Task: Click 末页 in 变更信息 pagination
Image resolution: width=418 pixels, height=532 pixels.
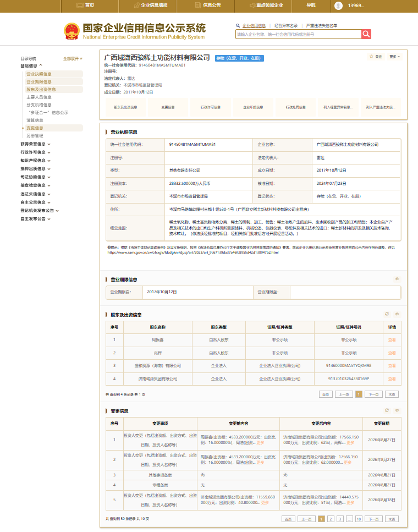Action: pyautogui.click(x=392, y=519)
